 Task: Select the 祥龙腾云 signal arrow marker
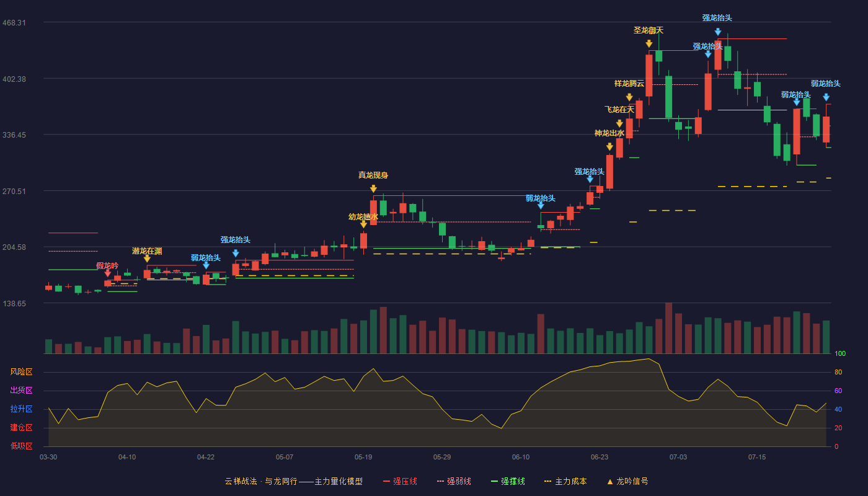629,97
